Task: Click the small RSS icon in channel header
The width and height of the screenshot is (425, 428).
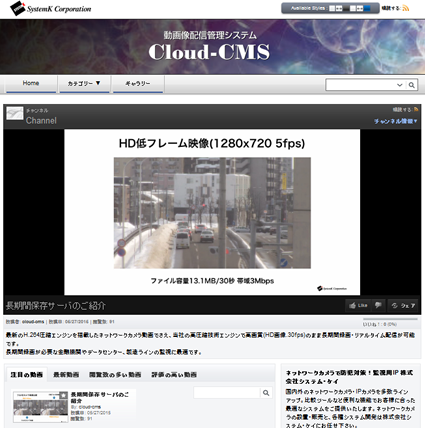Action: (416, 109)
